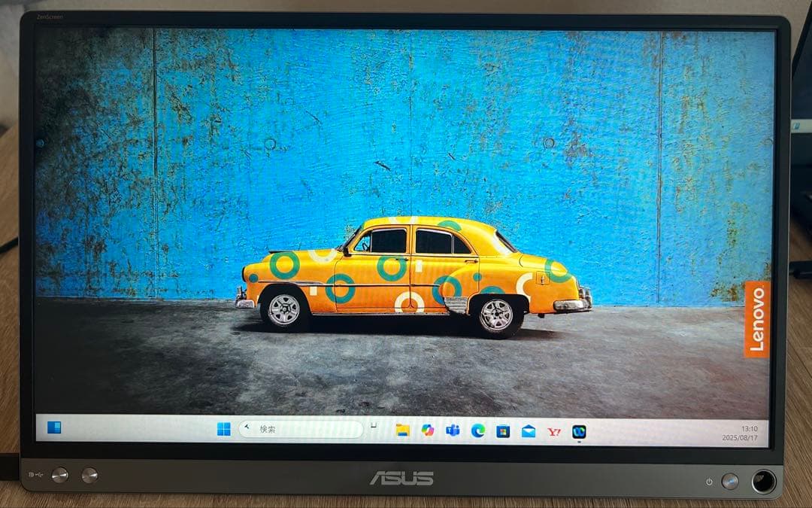Screen dimensions: 812x508
Task: Open the Yahoo! shortcut on the taskbar
Action: 554,431
